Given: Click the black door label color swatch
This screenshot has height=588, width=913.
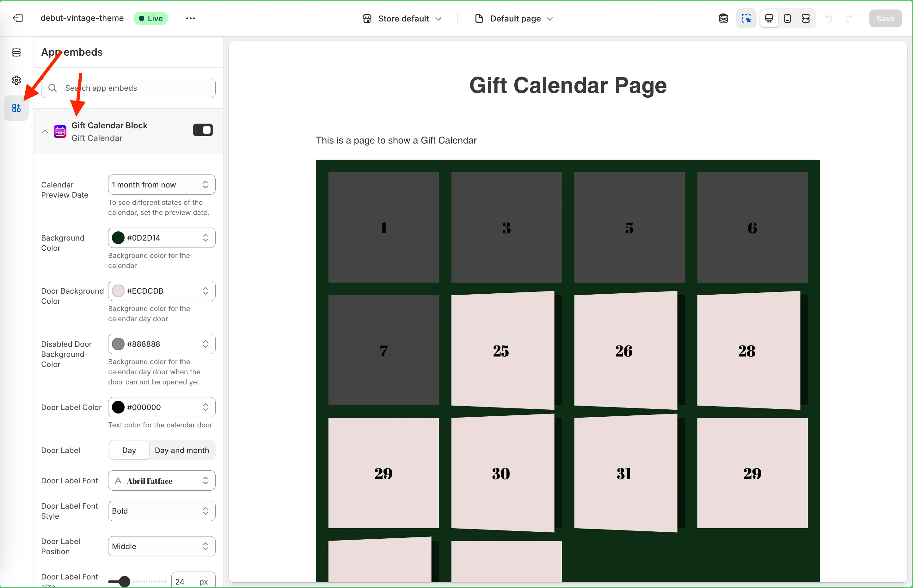Looking at the screenshot, I should 118,407.
